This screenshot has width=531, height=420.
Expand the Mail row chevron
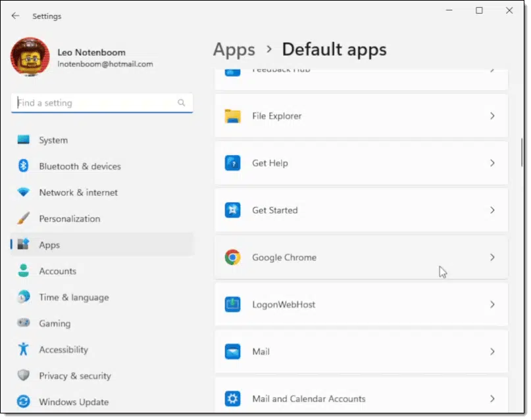(492, 352)
